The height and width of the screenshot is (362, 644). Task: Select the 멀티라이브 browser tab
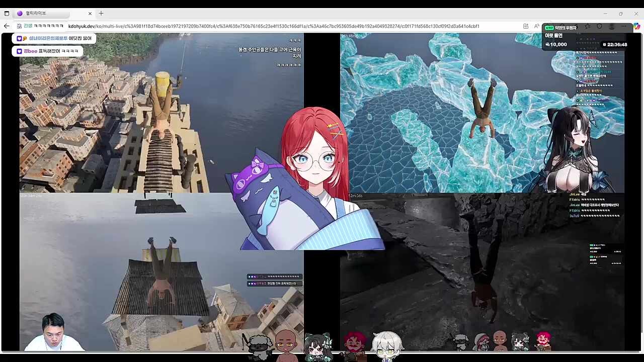click(54, 14)
